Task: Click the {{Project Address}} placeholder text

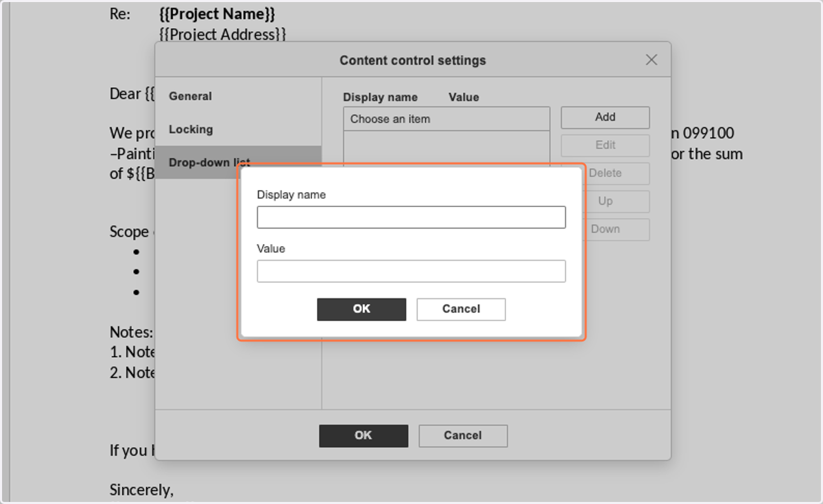Action: pyautogui.click(x=222, y=34)
